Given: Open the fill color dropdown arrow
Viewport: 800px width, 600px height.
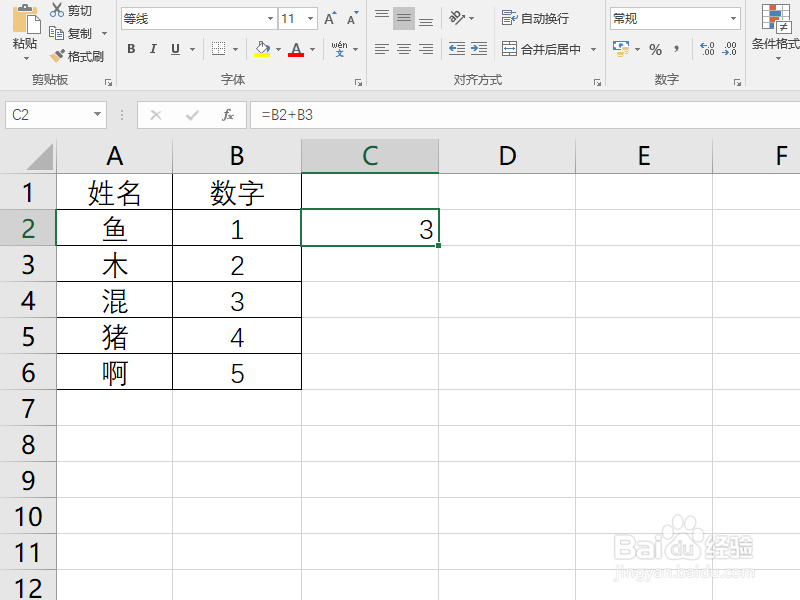Looking at the screenshot, I should click(279, 49).
